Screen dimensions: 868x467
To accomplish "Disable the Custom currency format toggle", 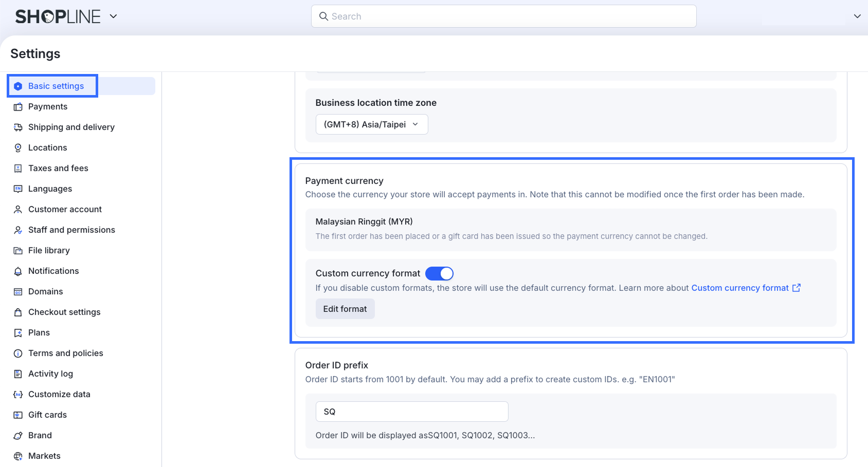I will coord(439,273).
